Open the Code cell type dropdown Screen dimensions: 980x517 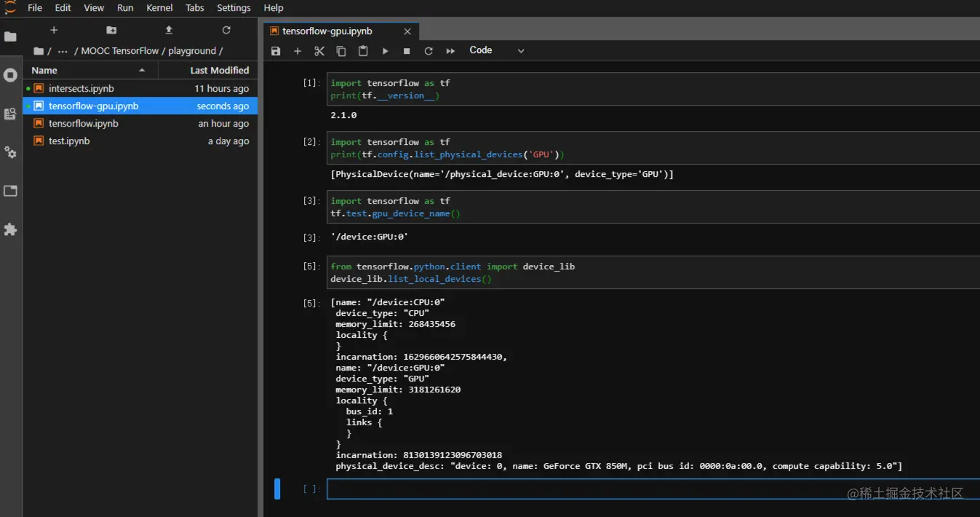pyautogui.click(x=496, y=50)
